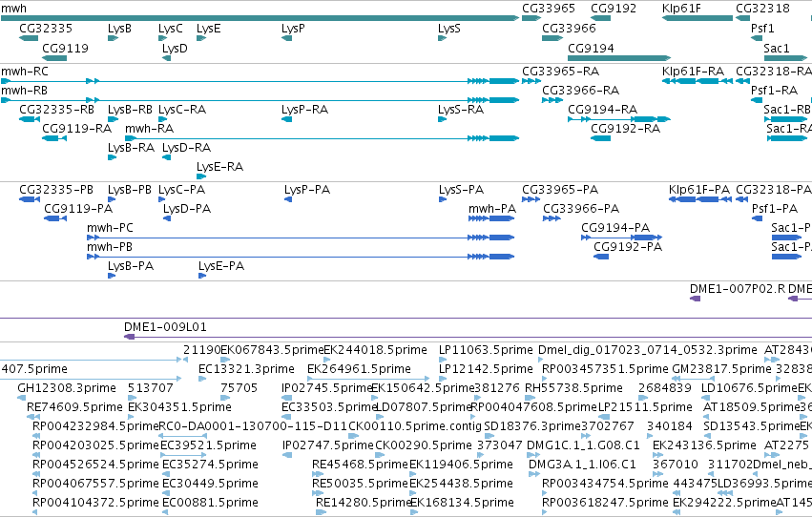Click the mwh-PA protein label

pos(492,209)
